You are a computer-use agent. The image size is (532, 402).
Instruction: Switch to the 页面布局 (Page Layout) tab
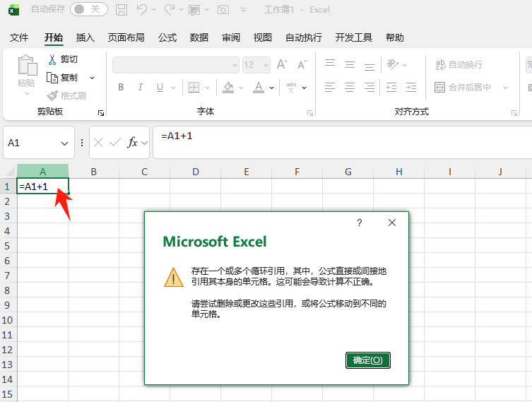tap(126, 37)
